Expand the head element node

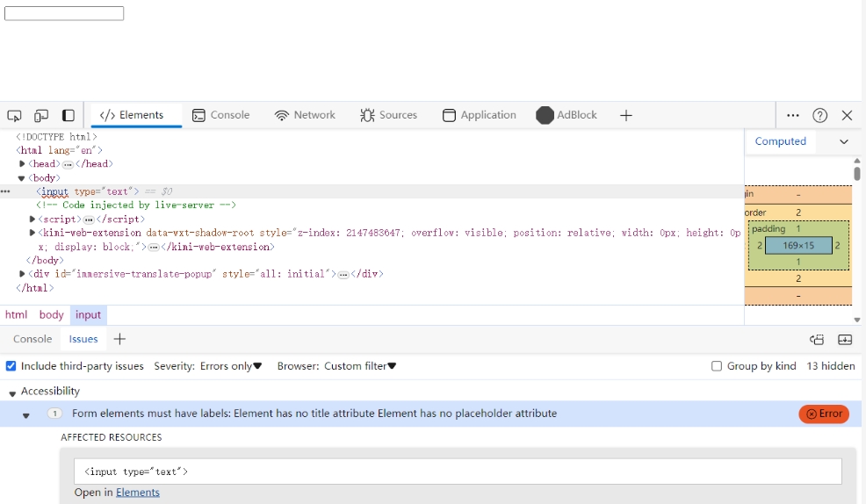pyautogui.click(x=23, y=164)
